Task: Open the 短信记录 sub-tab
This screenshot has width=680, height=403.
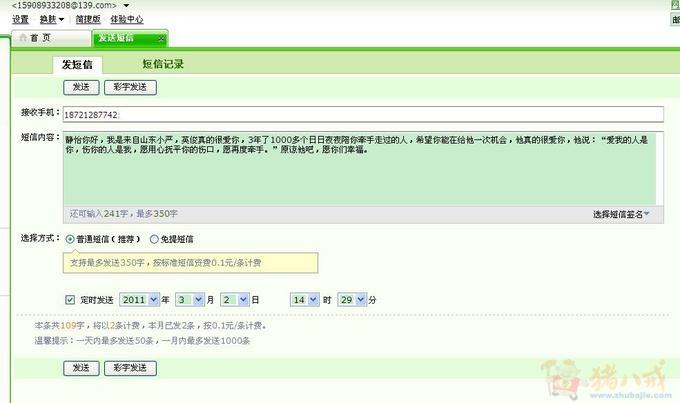Action: [x=163, y=64]
